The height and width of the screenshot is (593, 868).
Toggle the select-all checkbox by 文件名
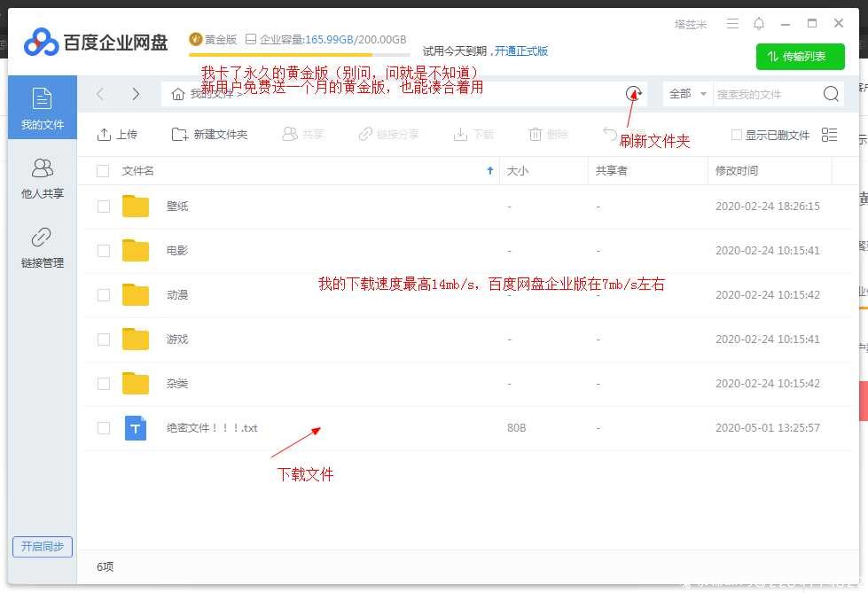[103, 170]
